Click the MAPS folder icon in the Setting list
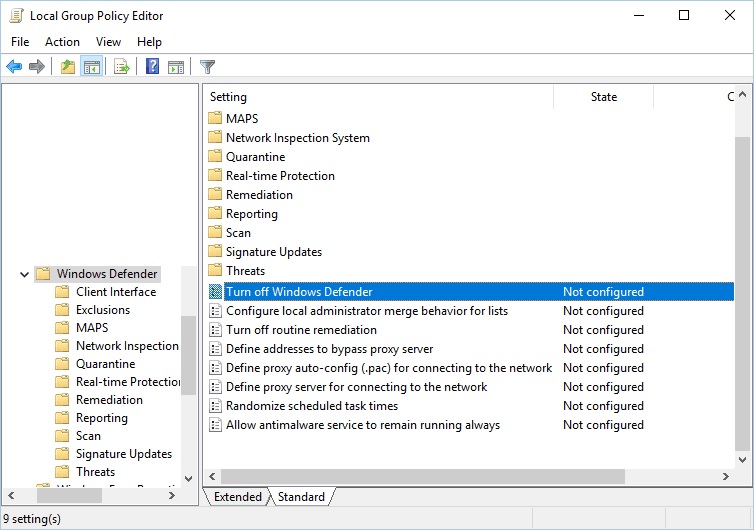 coord(215,118)
